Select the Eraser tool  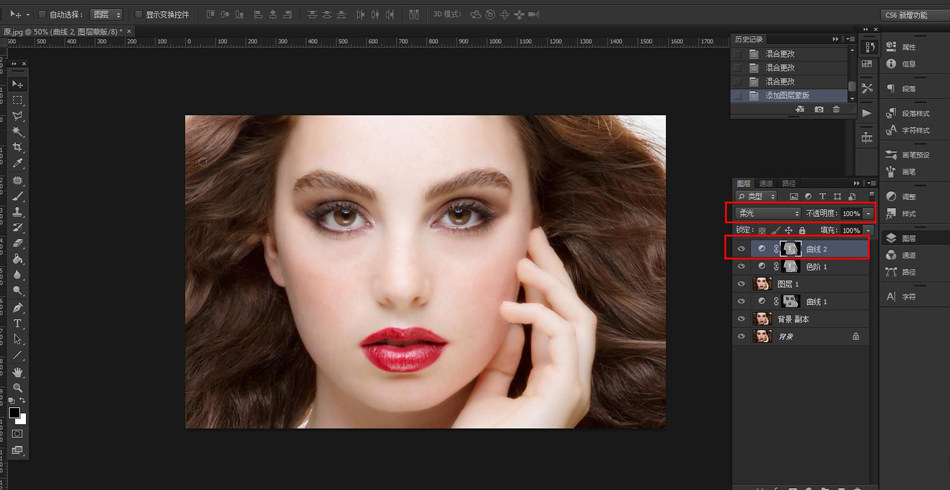coord(18,243)
